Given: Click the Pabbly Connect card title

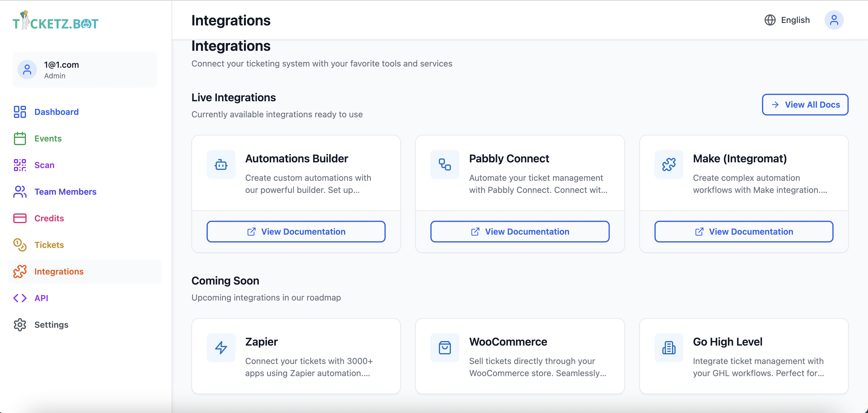Looking at the screenshot, I should pyautogui.click(x=509, y=159).
